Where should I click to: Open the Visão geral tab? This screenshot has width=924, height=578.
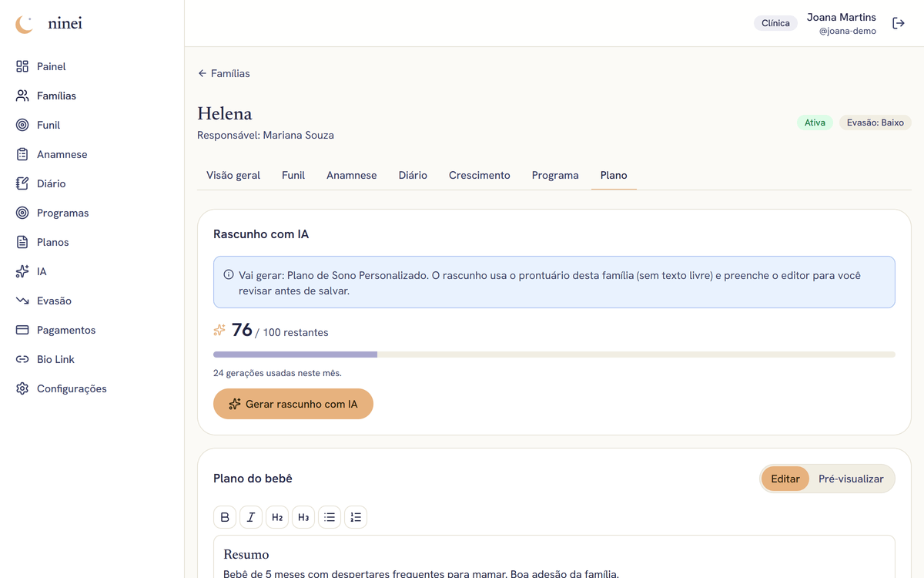pos(233,175)
